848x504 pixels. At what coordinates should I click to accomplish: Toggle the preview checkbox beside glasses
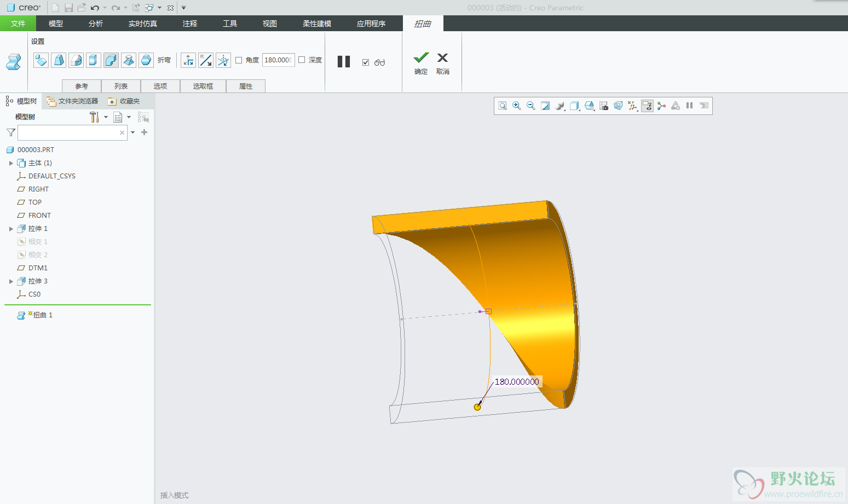366,62
